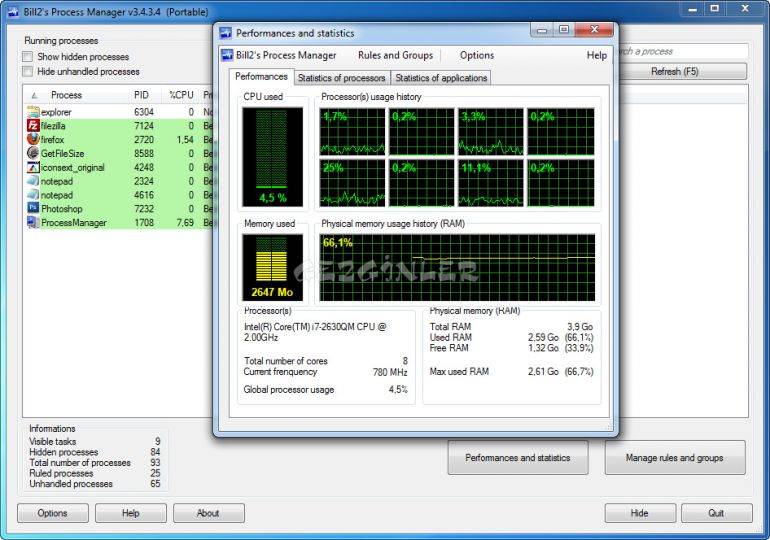
Task: Click the Quit button
Action: pyautogui.click(x=716, y=513)
